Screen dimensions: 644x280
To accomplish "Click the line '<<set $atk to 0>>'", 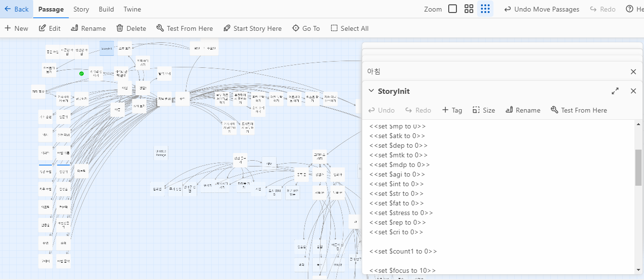I will point(397,136).
